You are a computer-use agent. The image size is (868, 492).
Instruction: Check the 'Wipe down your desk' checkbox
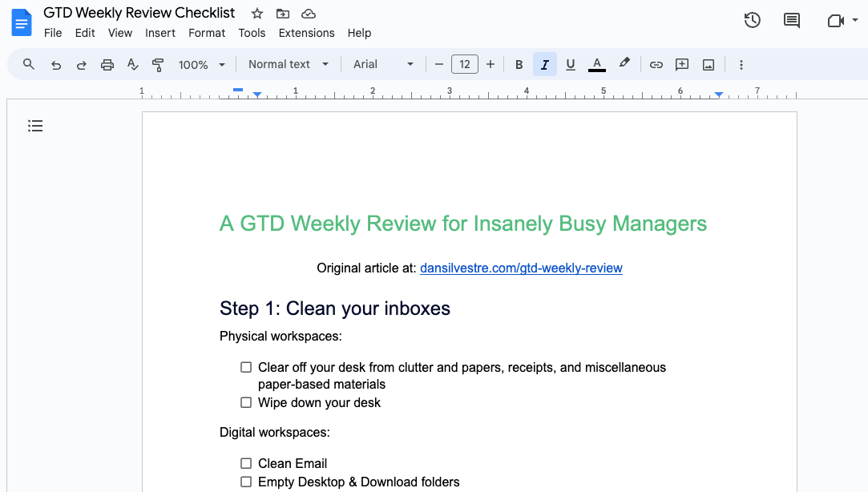pos(246,402)
